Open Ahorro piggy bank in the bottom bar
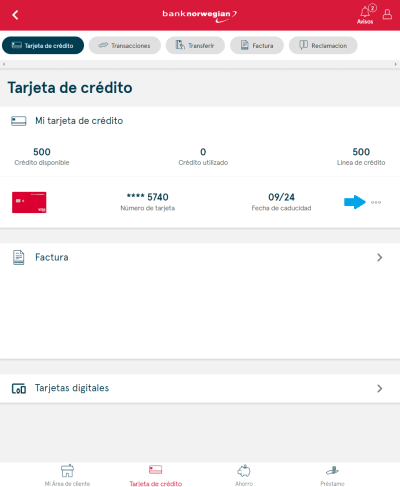Image resolution: width=400 pixels, height=487 pixels. pos(244,475)
